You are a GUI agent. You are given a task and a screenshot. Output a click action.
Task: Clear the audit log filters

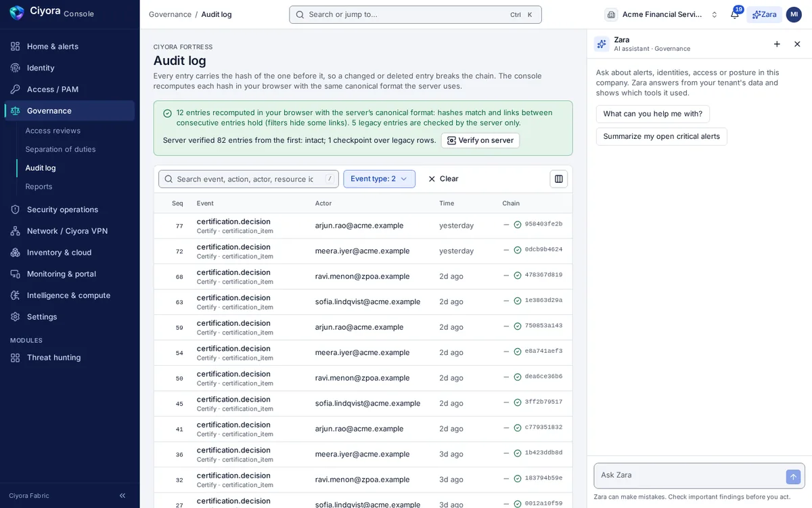[x=443, y=179]
